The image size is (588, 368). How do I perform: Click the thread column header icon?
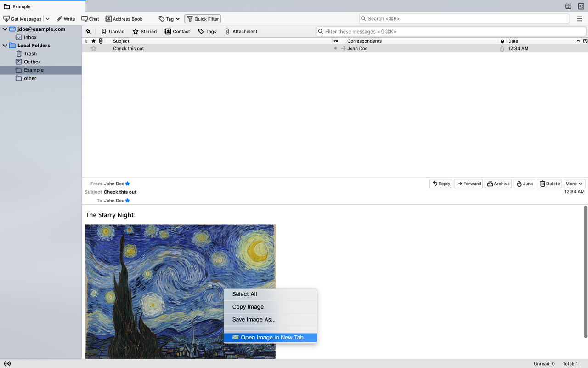point(86,41)
